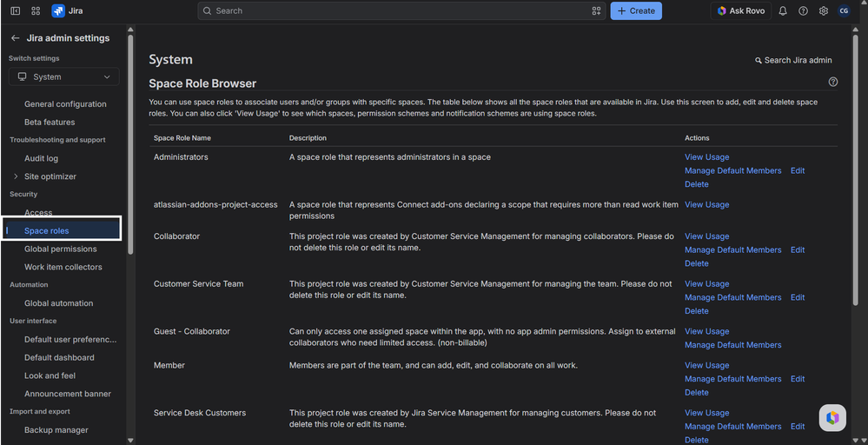Open the CG profile avatar
This screenshot has width=868, height=445.
point(844,10)
